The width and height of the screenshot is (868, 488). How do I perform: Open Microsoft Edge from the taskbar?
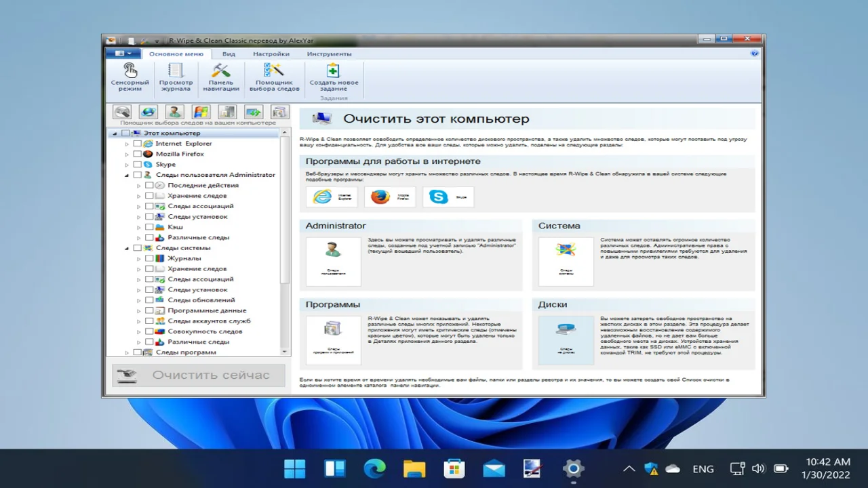pyautogui.click(x=374, y=468)
